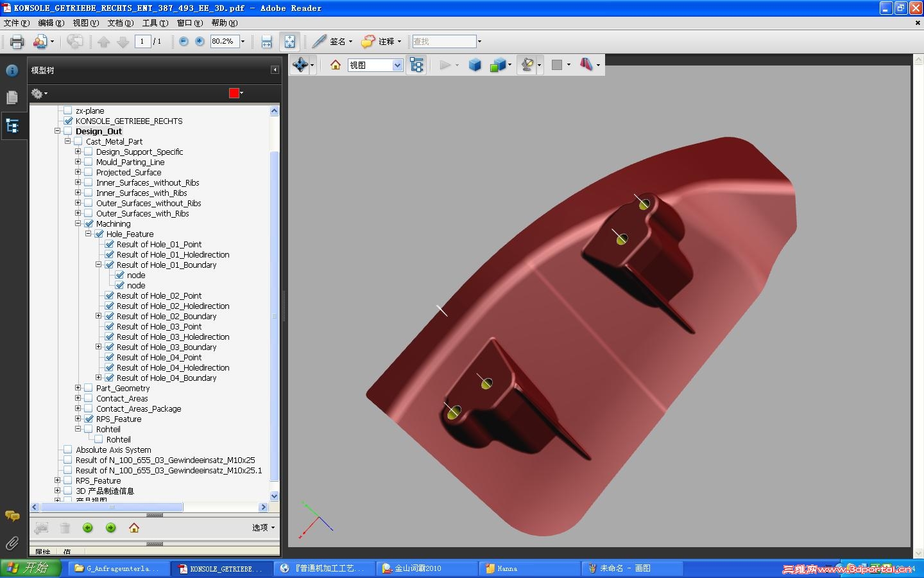This screenshot has width=924, height=578.
Task: Open the 帮助 menu
Action: [x=224, y=23]
